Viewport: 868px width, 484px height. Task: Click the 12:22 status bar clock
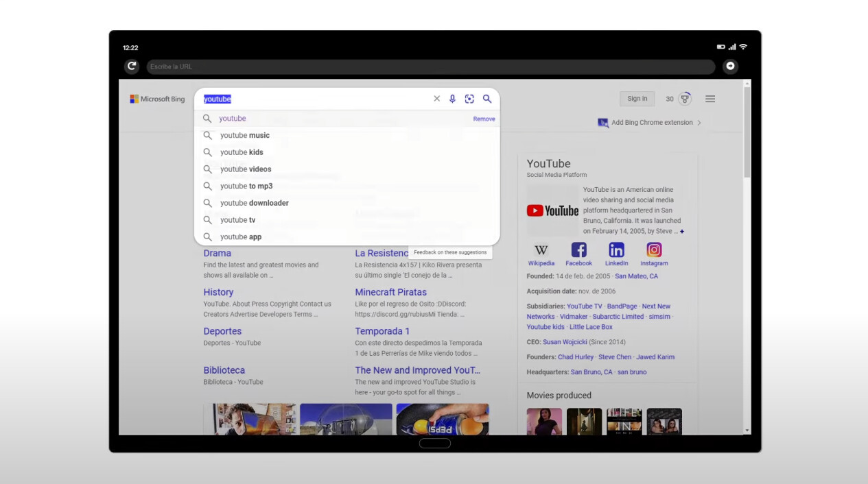(130, 48)
